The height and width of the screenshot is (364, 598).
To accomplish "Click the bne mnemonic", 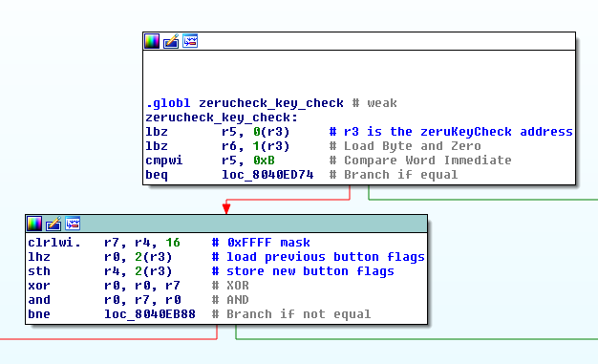I will [x=39, y=314].
